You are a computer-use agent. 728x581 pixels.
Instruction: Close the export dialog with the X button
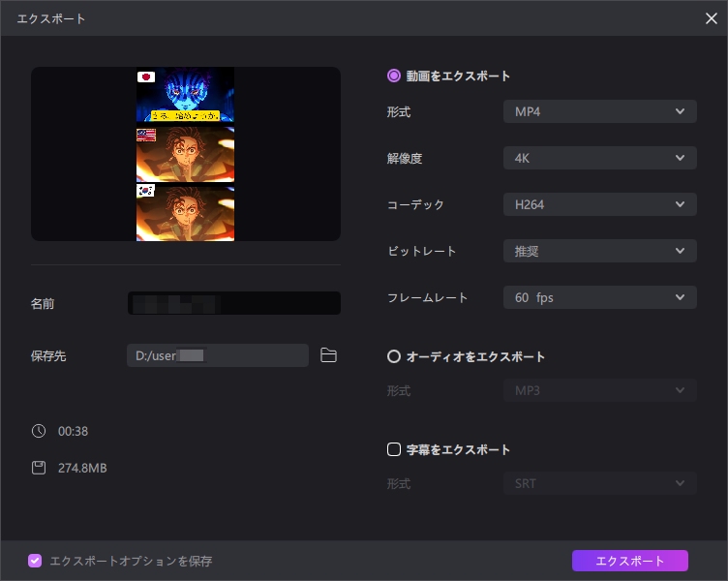pos(711,18)
